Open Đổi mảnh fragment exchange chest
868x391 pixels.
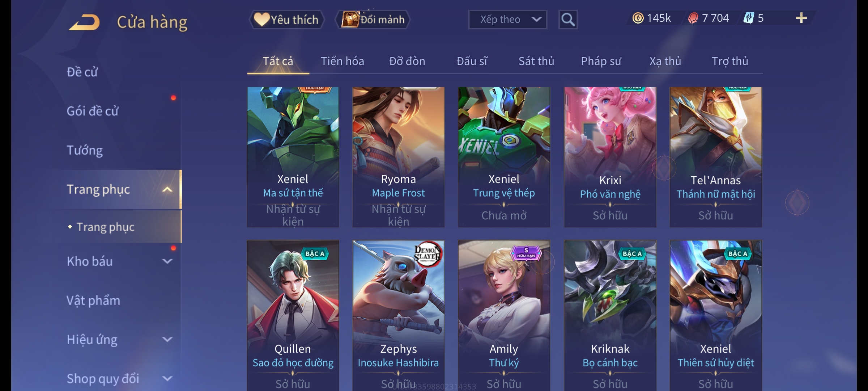pos(373,20)
